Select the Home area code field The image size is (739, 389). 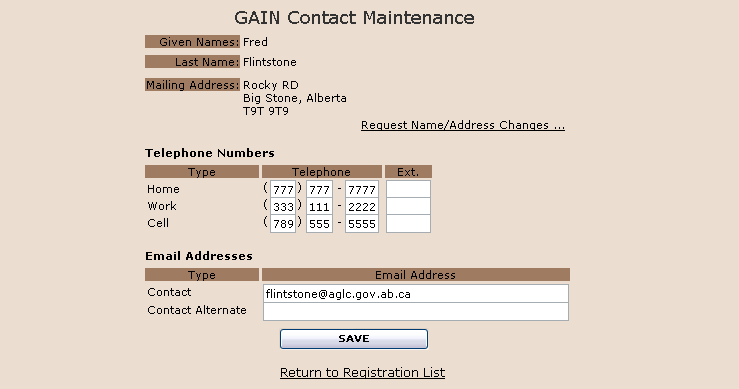coord(283,190)
